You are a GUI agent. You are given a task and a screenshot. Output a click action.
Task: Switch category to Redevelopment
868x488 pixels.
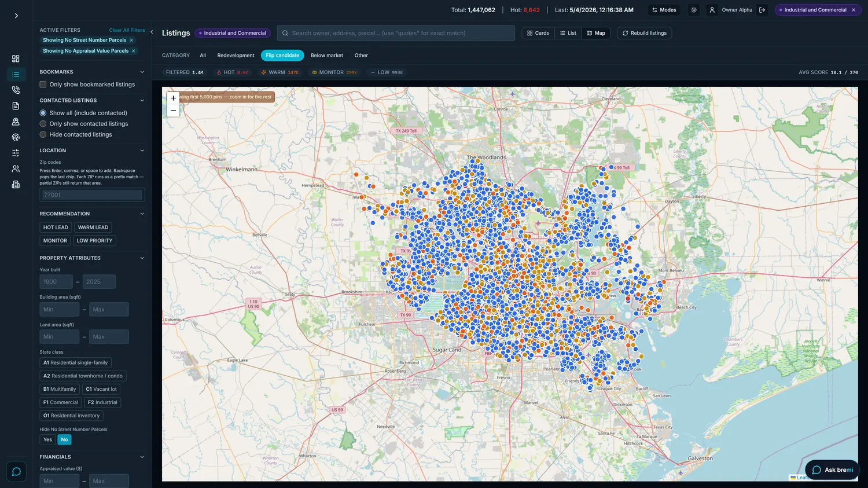(236, 56)
